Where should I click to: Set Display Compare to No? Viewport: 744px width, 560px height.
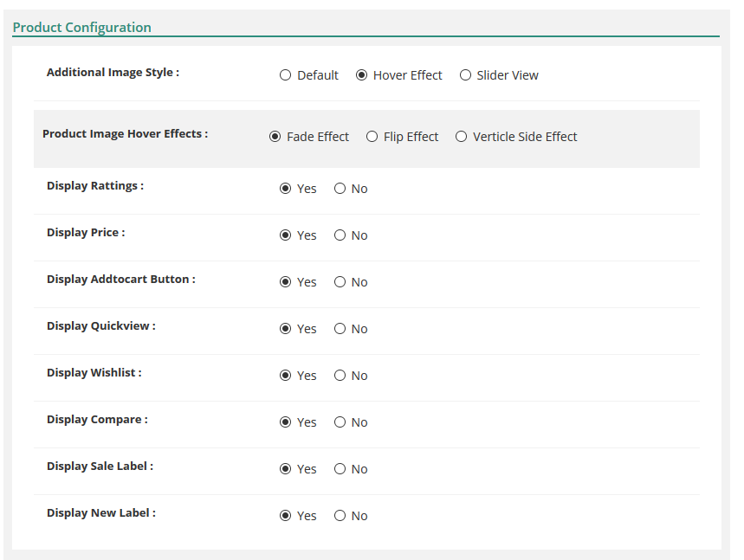340,422
